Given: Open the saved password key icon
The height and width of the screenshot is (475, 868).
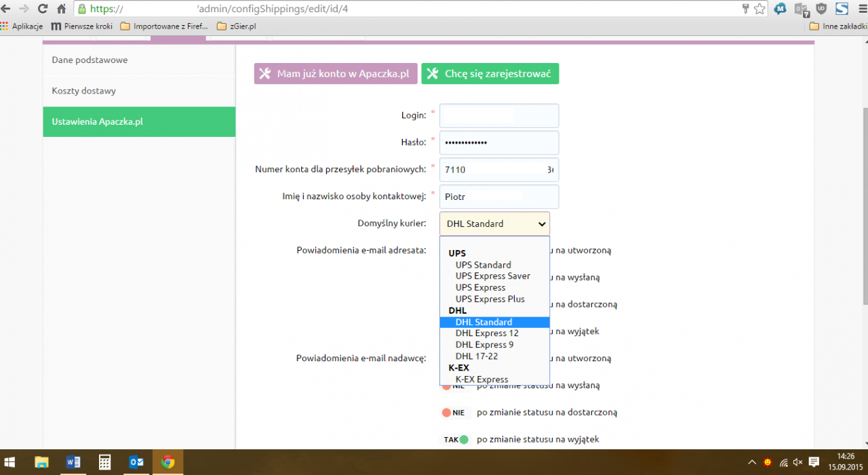Looking at the screenshot, I should [745, 9].
